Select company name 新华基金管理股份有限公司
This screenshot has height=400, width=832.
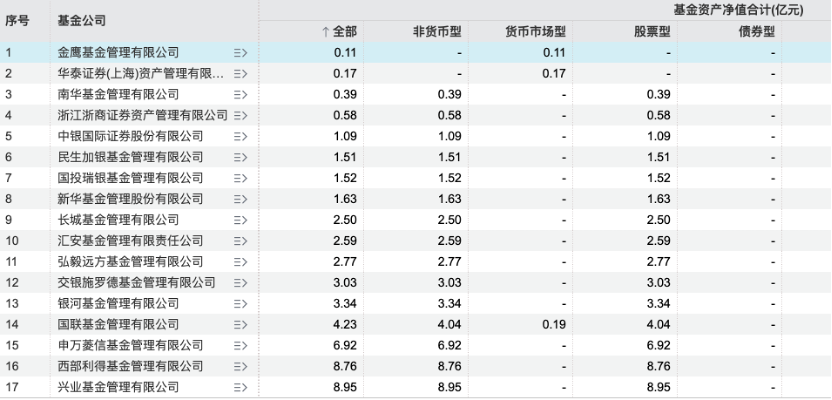pos(131,199)
